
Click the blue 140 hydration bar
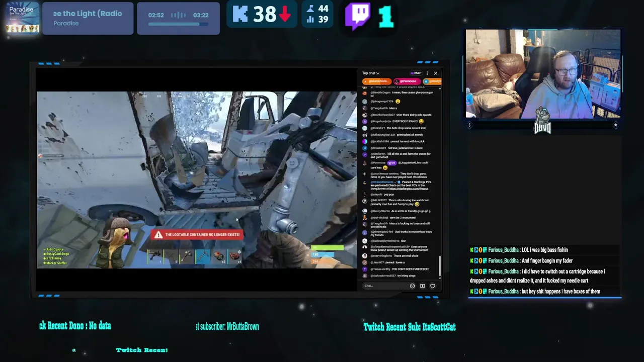(324, 255)
